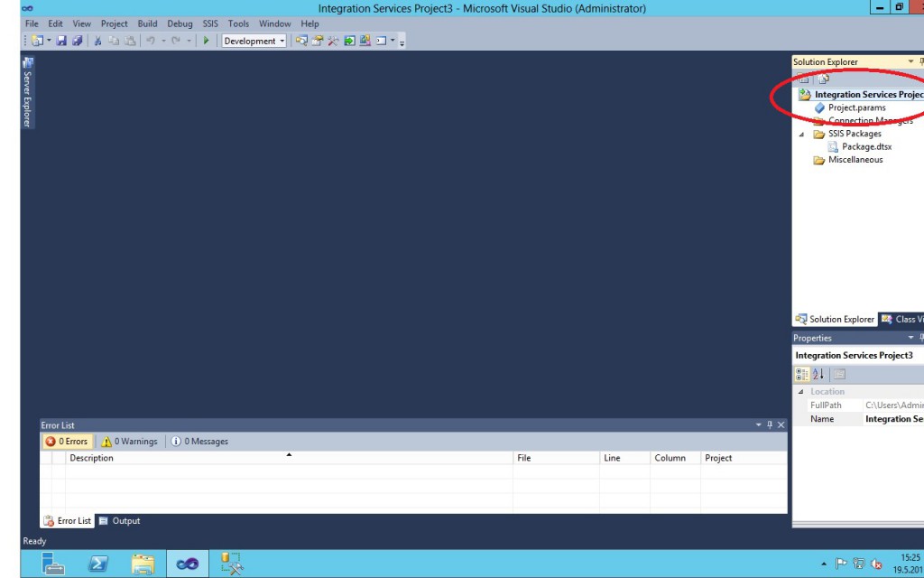924x578 pixels.
Task: Click Show All Files icon in Solution Explorer
Action: click(823, 79)
